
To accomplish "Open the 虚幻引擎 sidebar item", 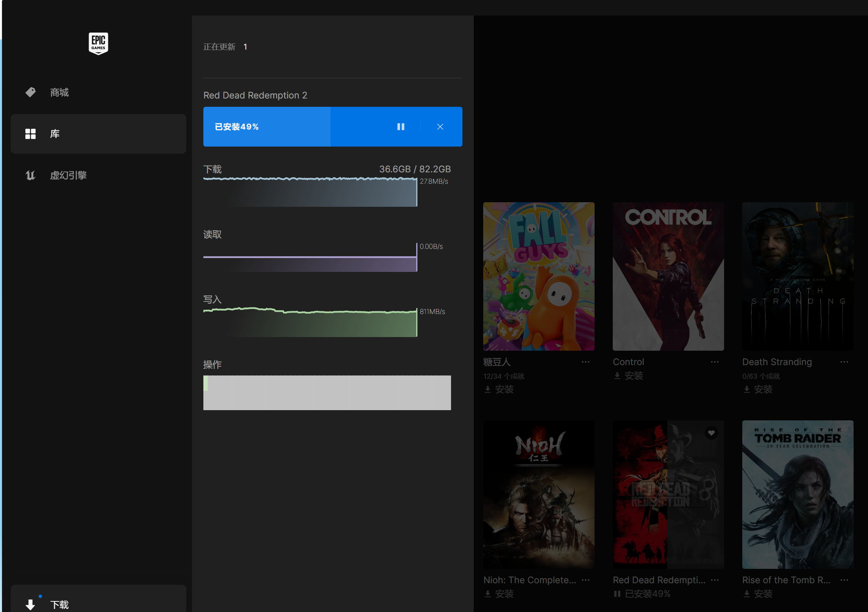I will click(98, 175).
